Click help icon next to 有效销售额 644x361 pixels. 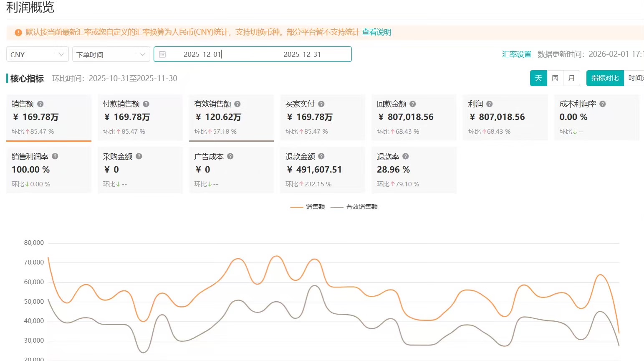pyautogui.click(x=237, y=104)
